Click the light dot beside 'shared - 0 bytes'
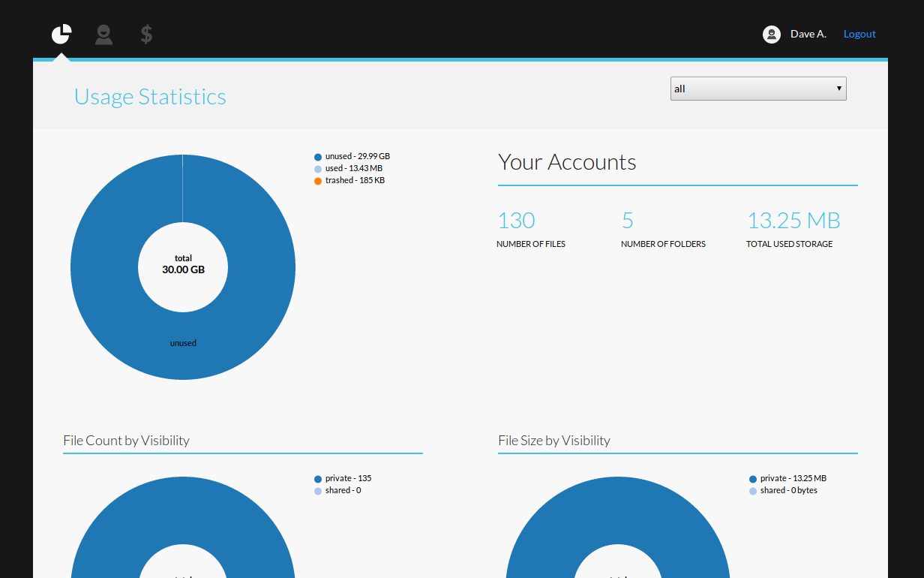Screen dimensions: 924x578 tap(753, 491)
